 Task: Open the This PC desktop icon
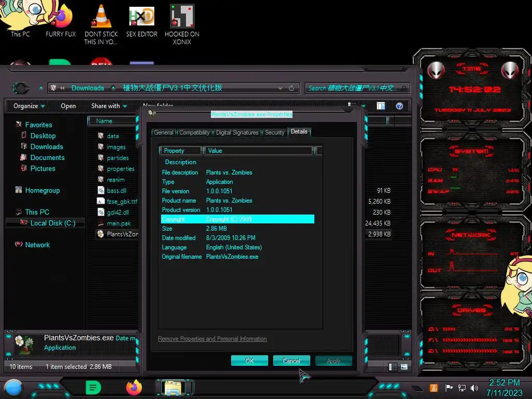pyautogui.click(x=20, y=19)
